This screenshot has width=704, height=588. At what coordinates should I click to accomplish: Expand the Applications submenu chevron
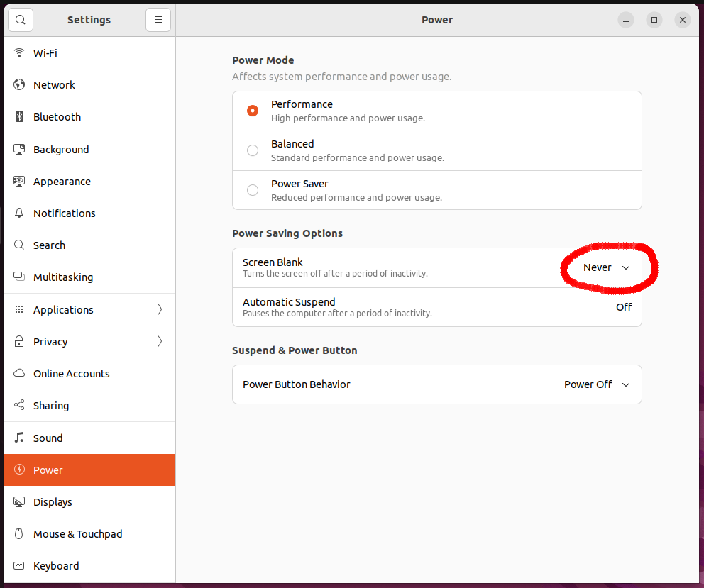(160, 310)
